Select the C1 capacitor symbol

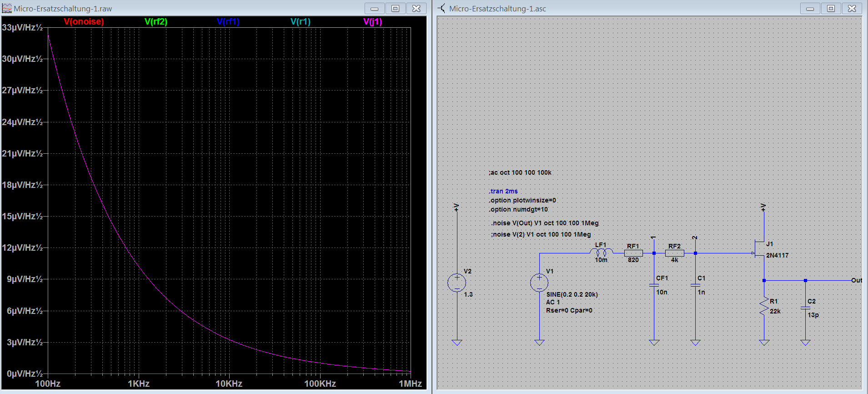pyautogui.click(x=695, y=285)
